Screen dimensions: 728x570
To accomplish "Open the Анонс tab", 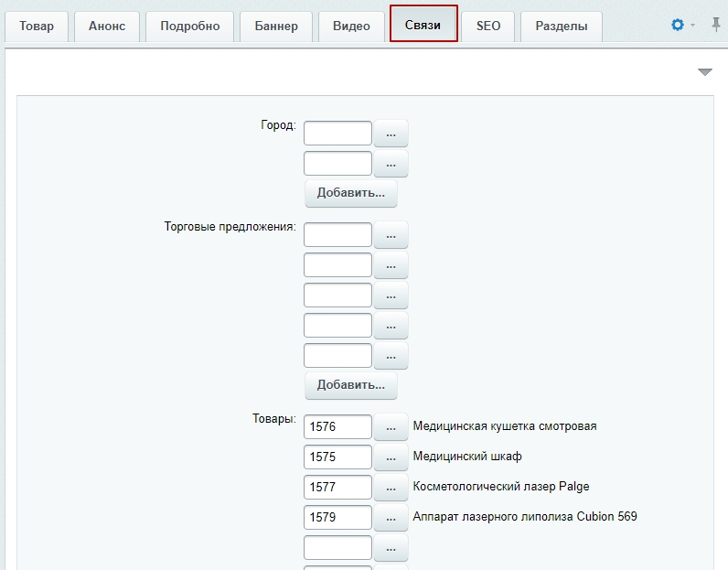I will coord(107,26).
